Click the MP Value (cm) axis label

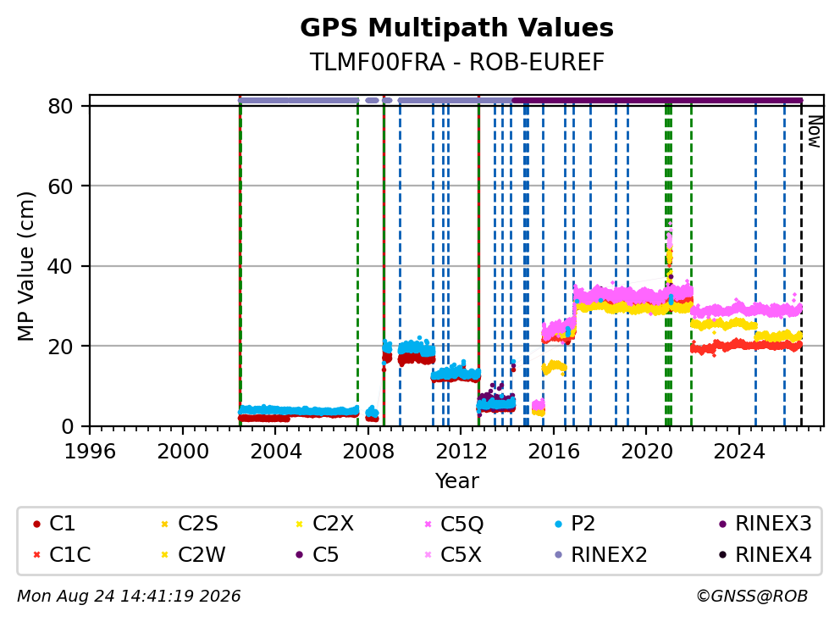click(x=25, y=266)
